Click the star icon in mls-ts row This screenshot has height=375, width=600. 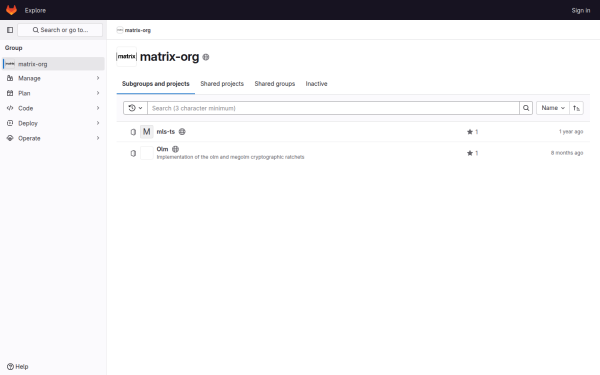(x=470, y=132)
